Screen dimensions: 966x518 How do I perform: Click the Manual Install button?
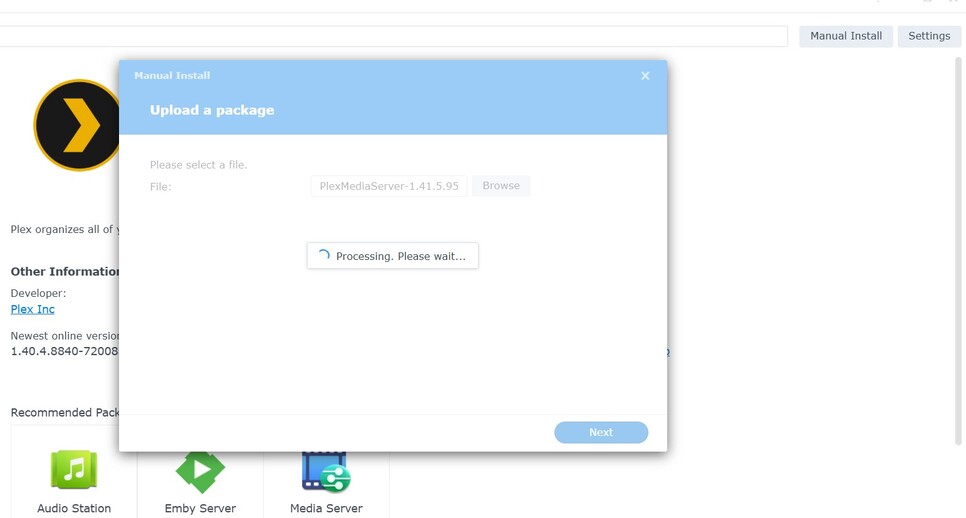(846, 36)
